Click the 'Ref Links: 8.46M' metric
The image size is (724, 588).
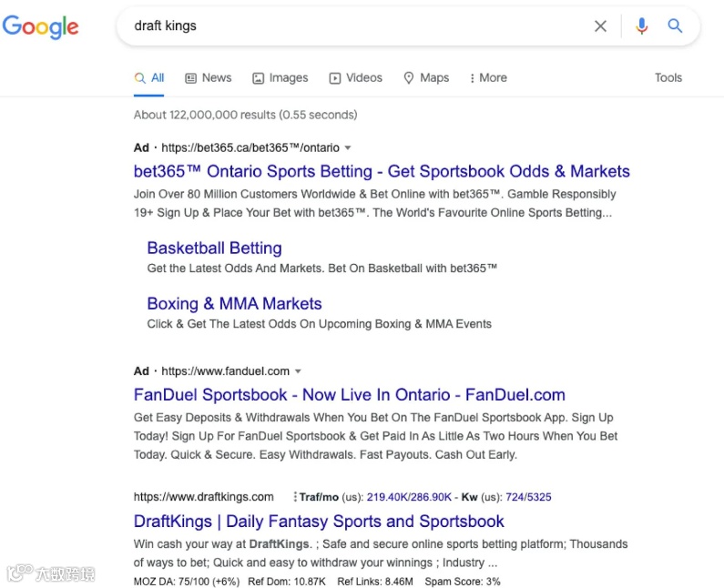point(375,582)
